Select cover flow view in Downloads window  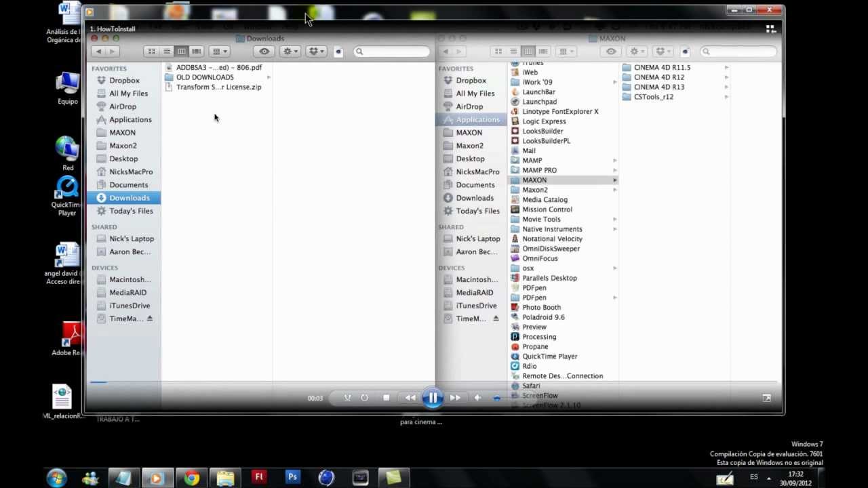(196, 52)
